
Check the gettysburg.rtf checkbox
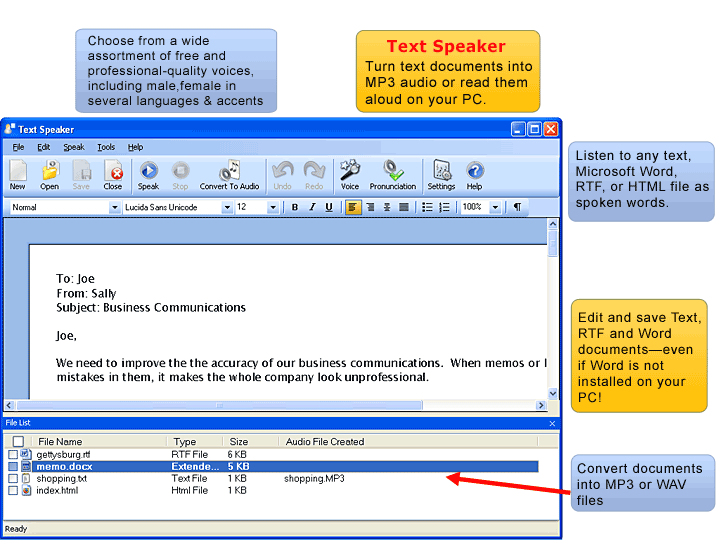[x=13, y=454]
